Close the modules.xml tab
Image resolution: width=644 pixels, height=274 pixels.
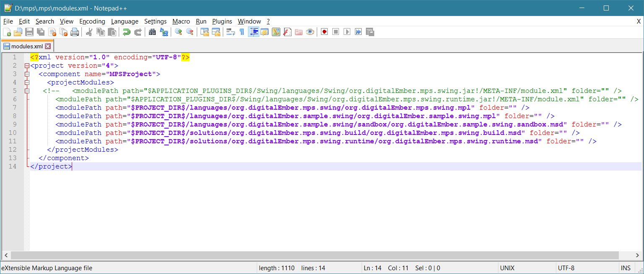48,46
